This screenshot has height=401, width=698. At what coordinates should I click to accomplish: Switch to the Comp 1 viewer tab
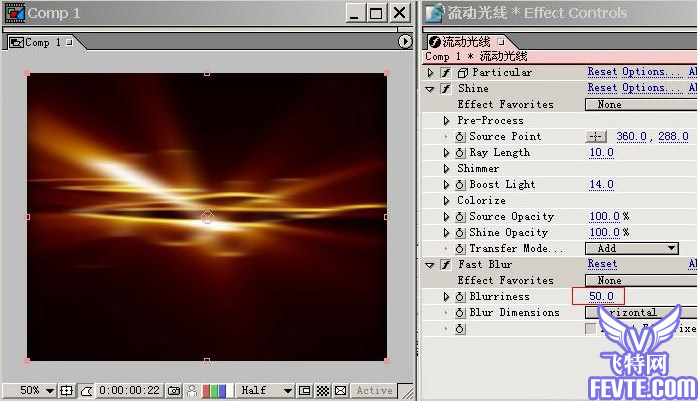click(41, 43)
